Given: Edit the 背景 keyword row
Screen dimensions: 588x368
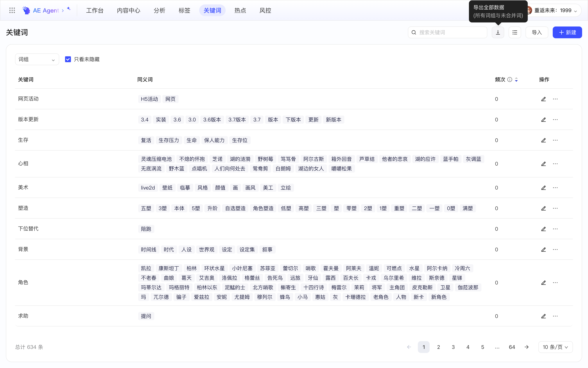Looking at the screenshot, I should (x=544, y=250).
